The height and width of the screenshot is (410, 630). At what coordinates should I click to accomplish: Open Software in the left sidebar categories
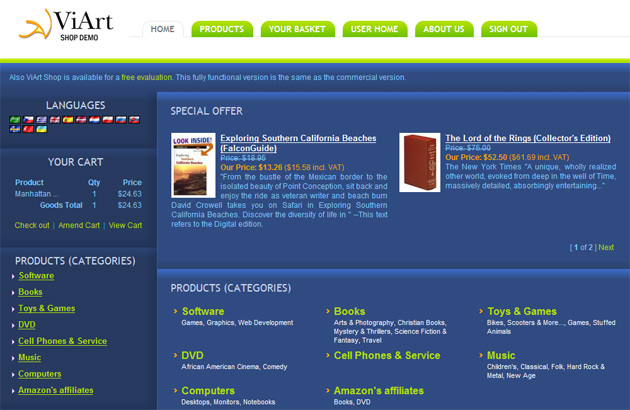tap(36, 276)
